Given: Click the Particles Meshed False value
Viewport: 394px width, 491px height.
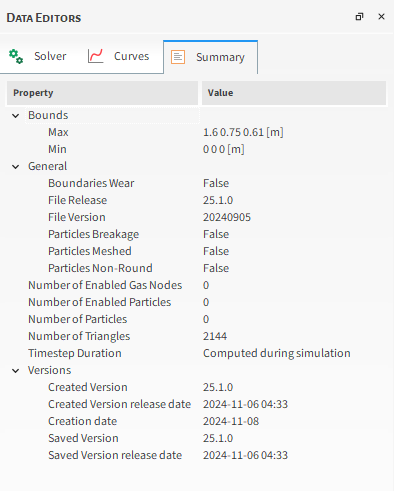Looking at the screenshot, I should pos(216,251).
